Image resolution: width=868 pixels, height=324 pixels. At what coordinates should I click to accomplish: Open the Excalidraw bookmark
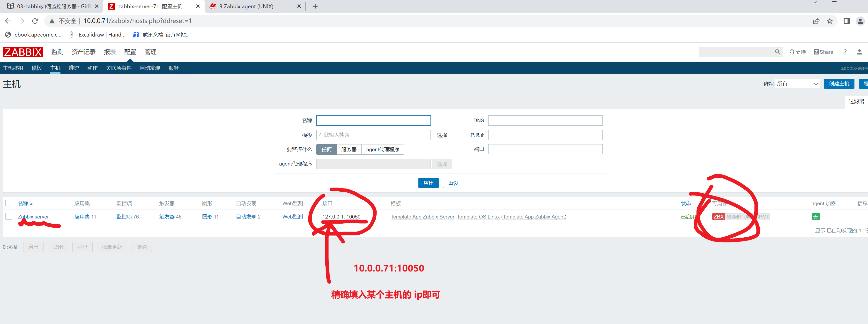coord(97,35)
